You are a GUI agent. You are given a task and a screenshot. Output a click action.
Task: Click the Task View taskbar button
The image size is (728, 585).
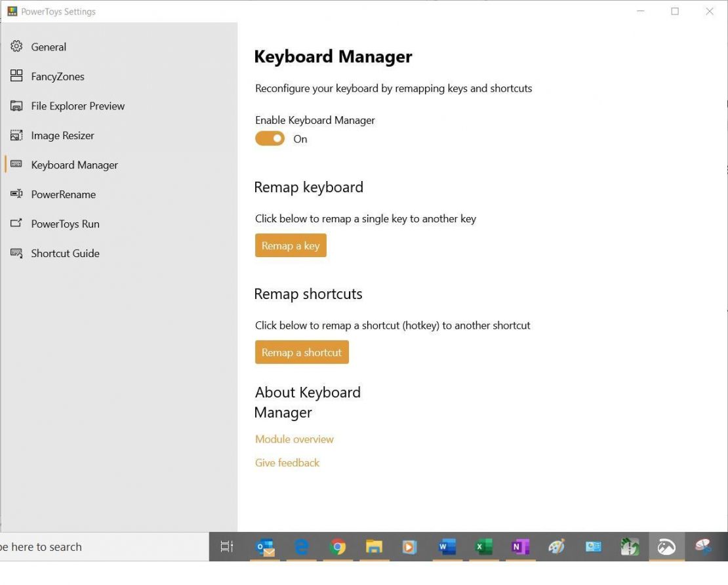click(226, 546)
